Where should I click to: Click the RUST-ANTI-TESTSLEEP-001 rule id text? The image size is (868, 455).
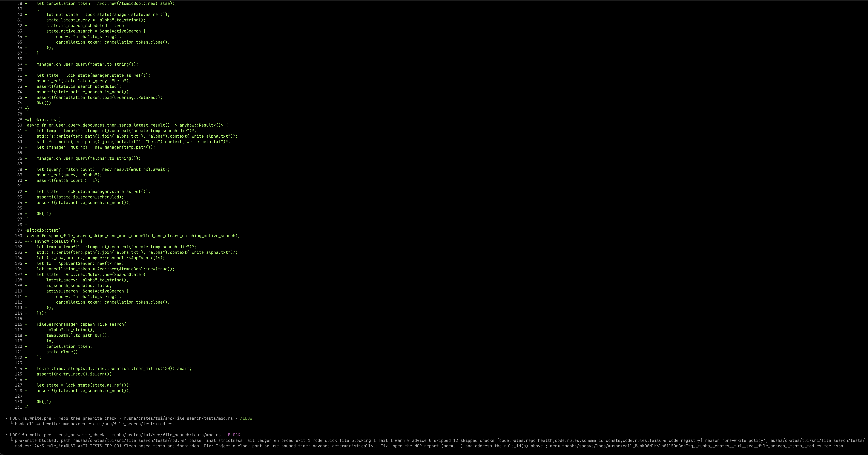click(x=93, y=446)
